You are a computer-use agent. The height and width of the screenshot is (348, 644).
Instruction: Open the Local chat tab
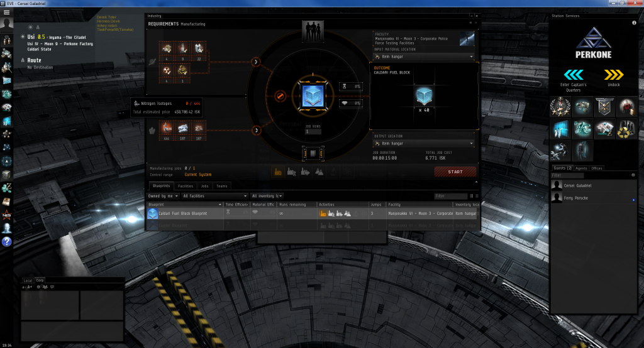tap(28, 281)
